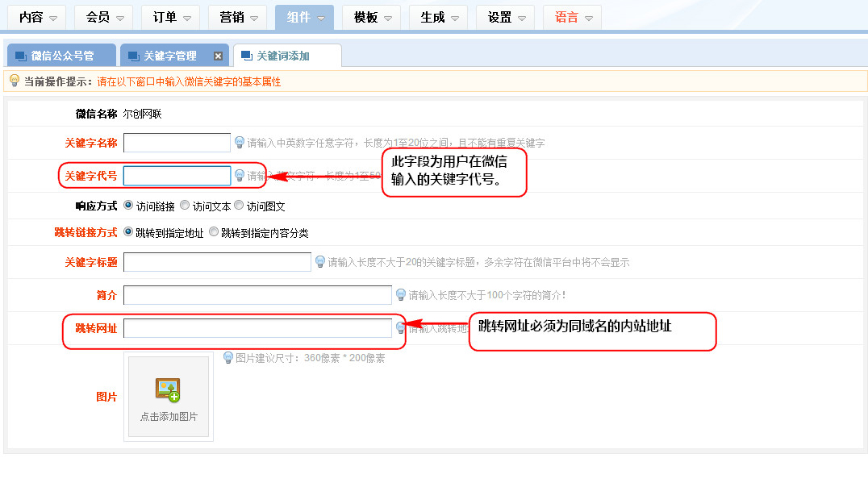Click lightbulb hint icon beside 简介 field
Screen dimensions: 868x487
coord(401,295)
